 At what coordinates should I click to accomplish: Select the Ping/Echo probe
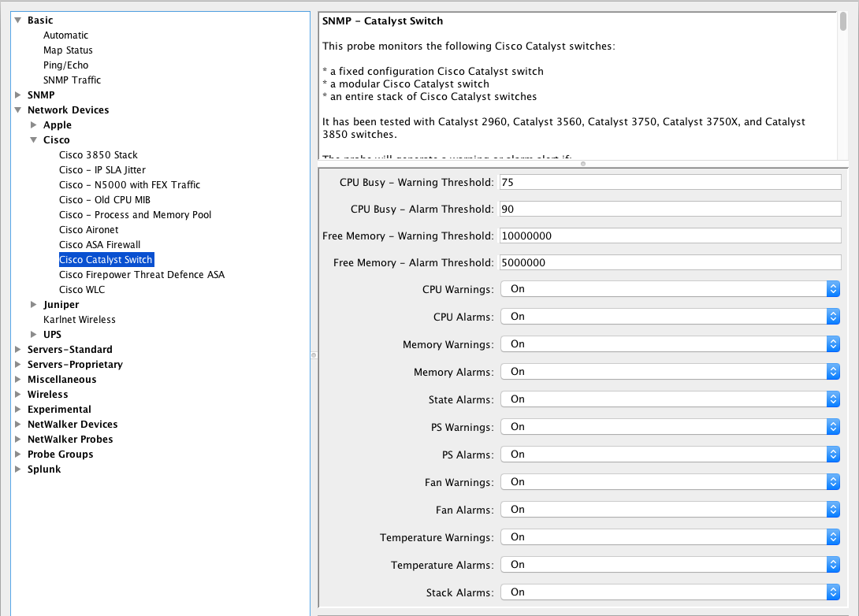[65, 65]
